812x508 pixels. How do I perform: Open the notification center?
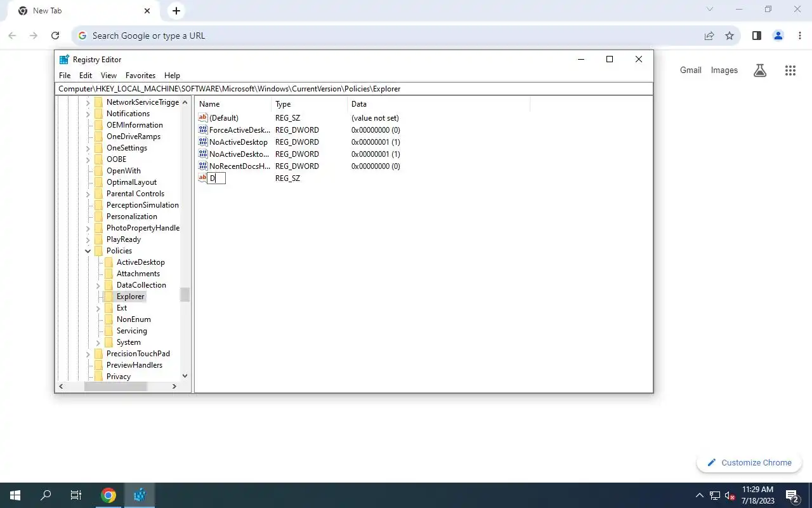pos(792,495)
